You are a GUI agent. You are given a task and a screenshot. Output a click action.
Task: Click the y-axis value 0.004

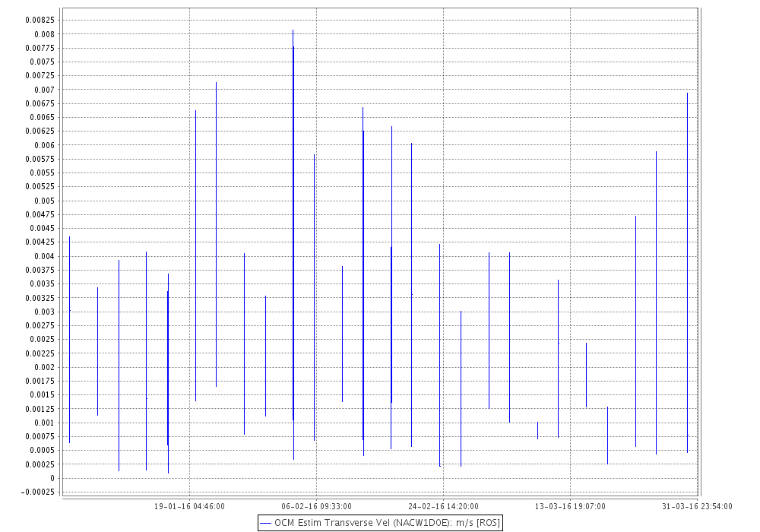coord(45,256)
